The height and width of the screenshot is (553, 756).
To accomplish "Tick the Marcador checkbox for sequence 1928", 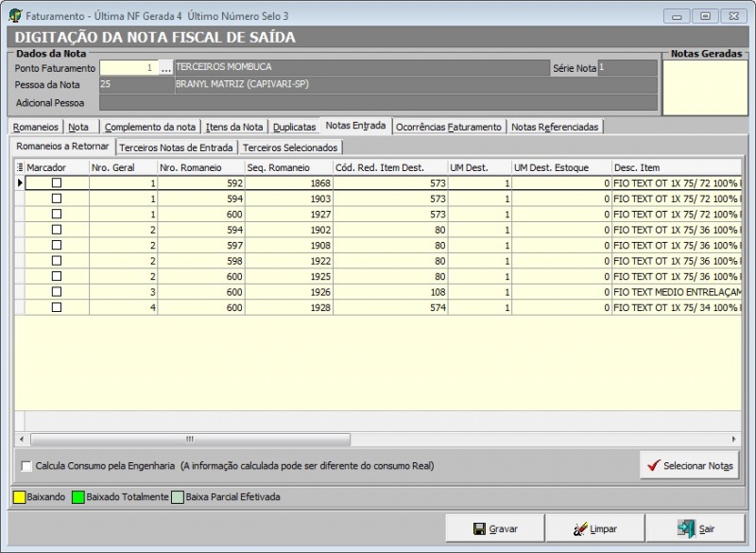I will 57,307.
